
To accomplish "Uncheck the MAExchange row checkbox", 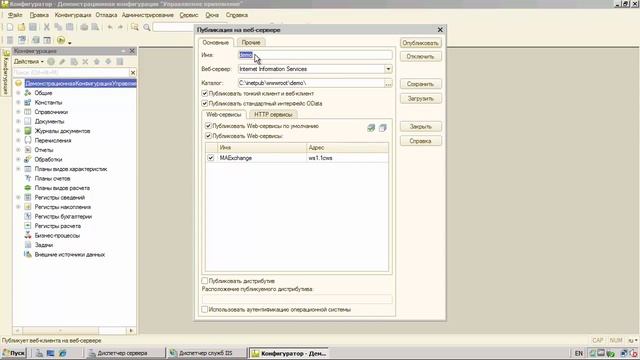I will click(211, 158).
